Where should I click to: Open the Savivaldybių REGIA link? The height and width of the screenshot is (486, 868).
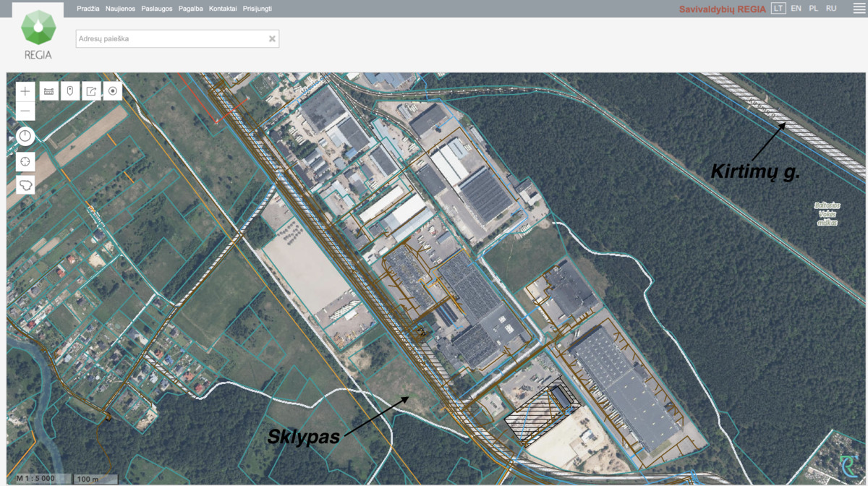tap(722, 9)
